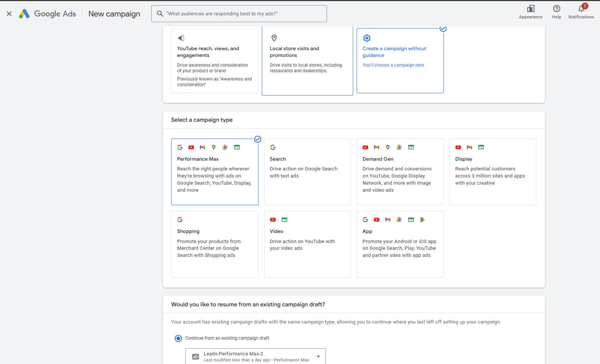Click the Google G icon on App card
600x364 pixels.
coord(365,219)
